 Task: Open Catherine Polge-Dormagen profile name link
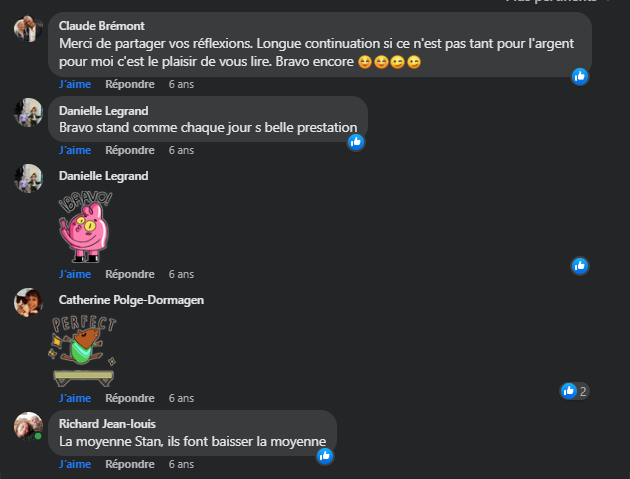click(x=131, y=300)
